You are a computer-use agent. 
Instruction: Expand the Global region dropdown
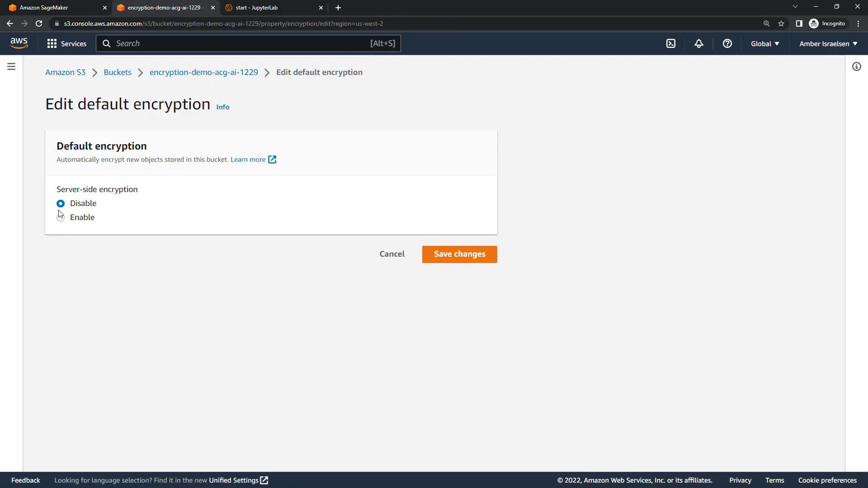(x=765, y=43)
